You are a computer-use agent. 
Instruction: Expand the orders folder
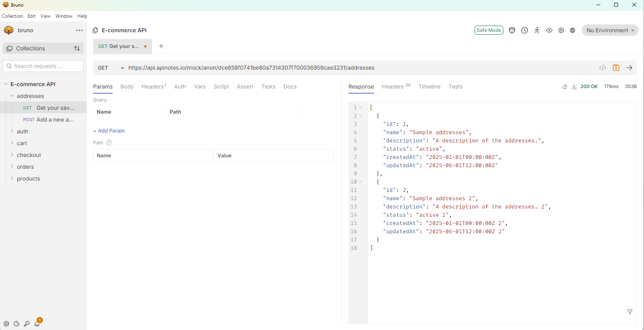click(12, 167)
